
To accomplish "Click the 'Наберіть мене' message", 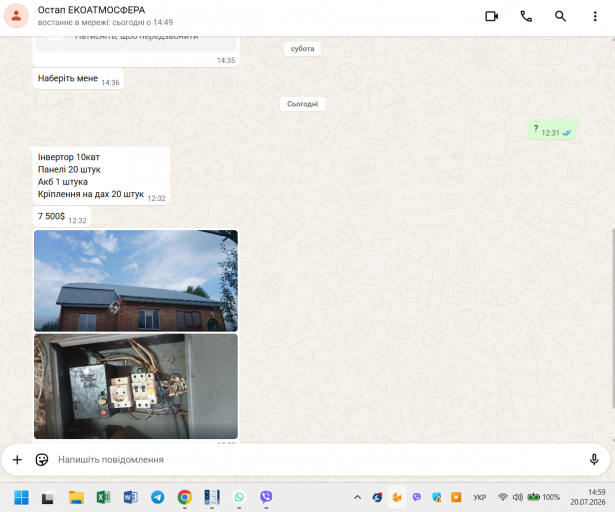I will [x=67, y=78].
